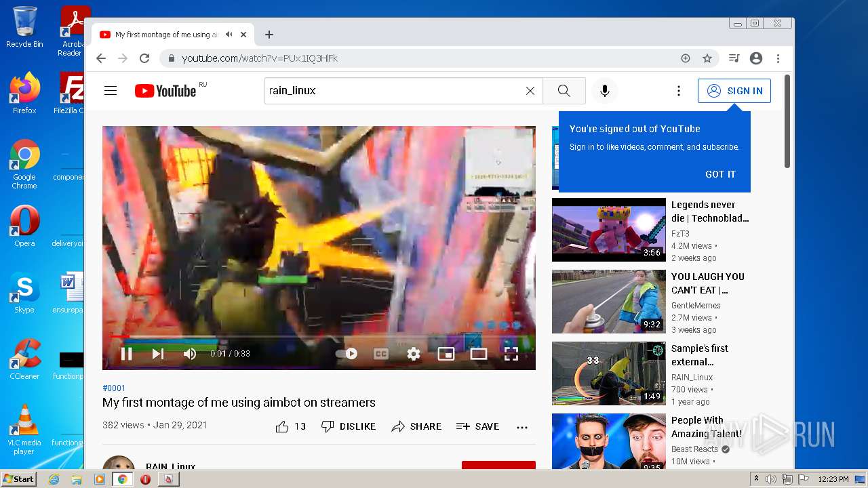Open more actions ellipsis under video
The image size is (868, 488).
[x=522, y=427]
